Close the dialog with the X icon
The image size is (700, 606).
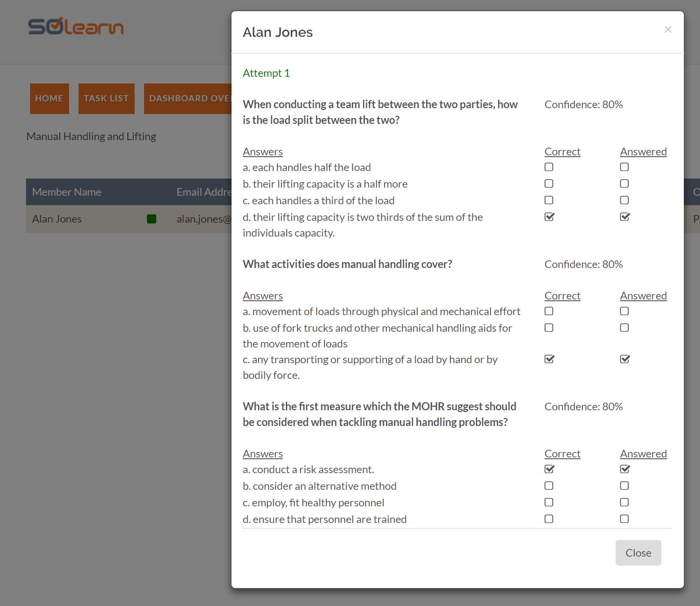click(668, 30)
